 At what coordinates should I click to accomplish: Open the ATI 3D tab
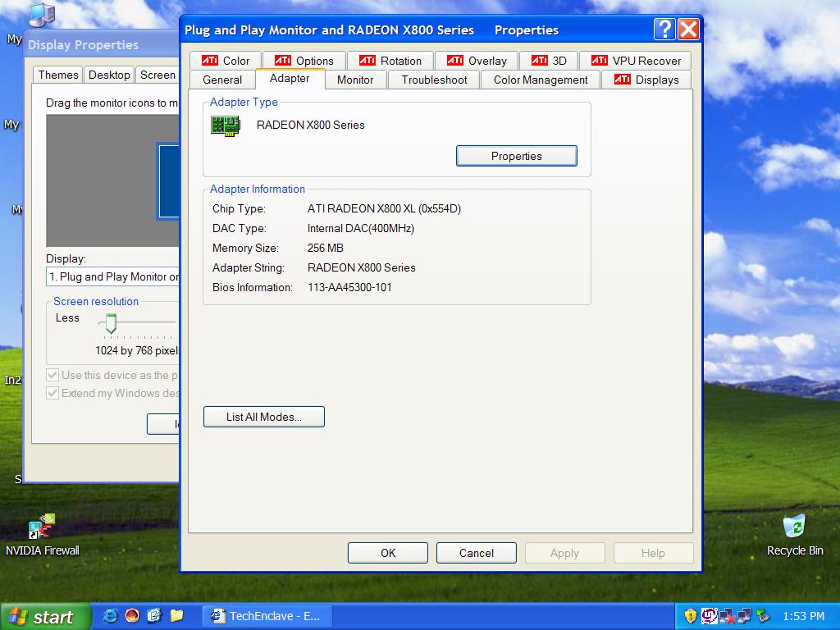549,61
